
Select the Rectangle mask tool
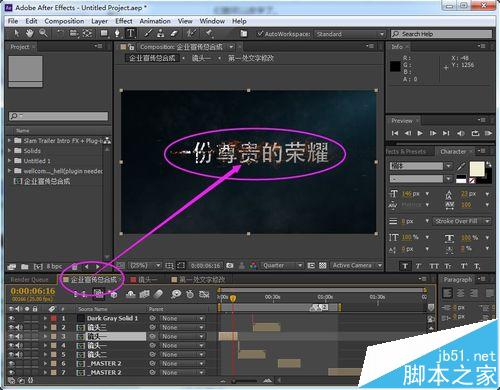pyautogui.click(x=105, y=33)
